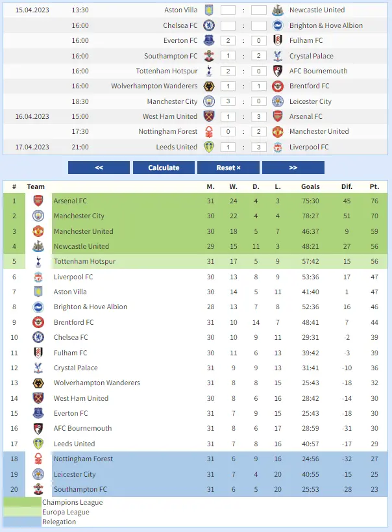Viewport: 392px width, 532px height.
Task: Click Newcastle United away score field
Action: [258, 10]
